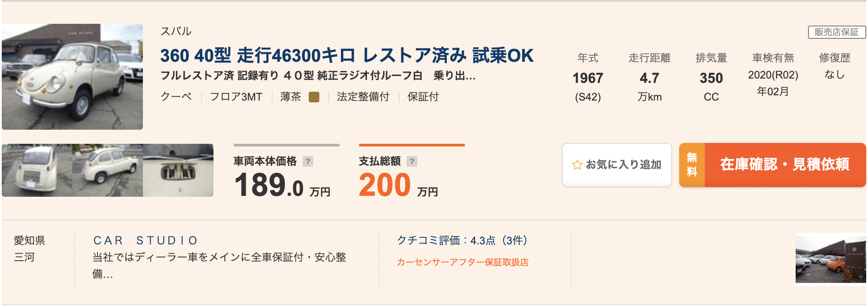Viewport: 868px width, 307px height.
Task: Click the star icon for お気に入り追加
Action: pyautogui.click(x=577, y=165)
